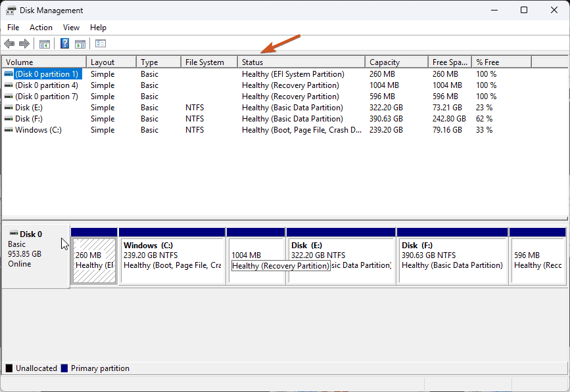Click the 239.20 GB capacity cell

point(386,130)
